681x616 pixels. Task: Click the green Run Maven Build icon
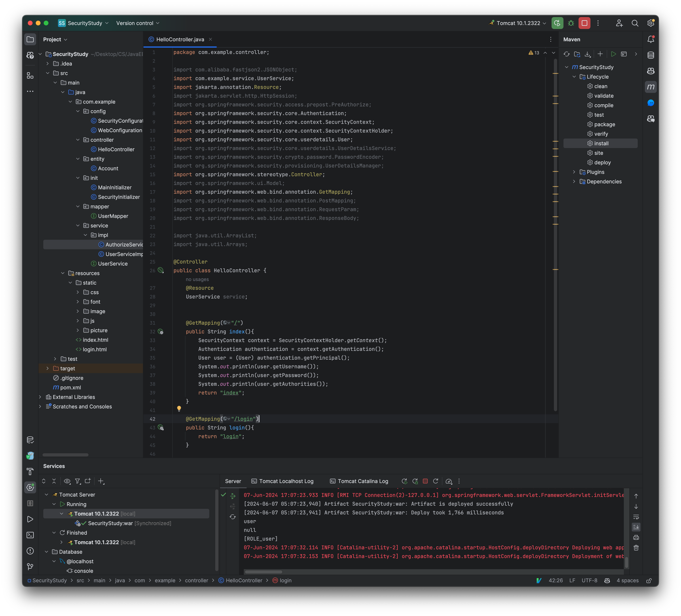coord(614,54)
